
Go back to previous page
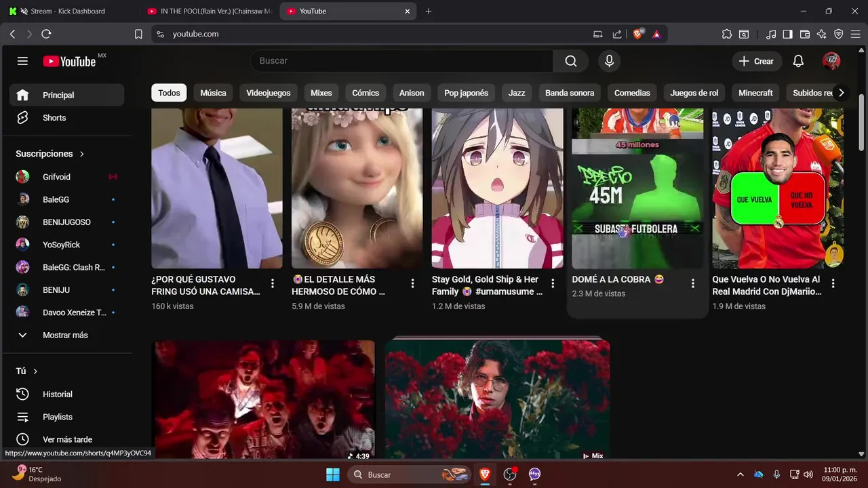[x=12, y=34]
